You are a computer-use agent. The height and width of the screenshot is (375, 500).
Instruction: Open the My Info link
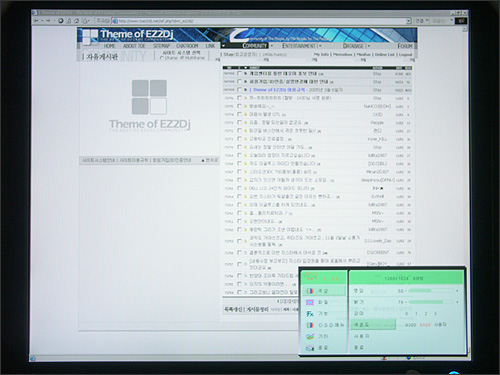321,54
